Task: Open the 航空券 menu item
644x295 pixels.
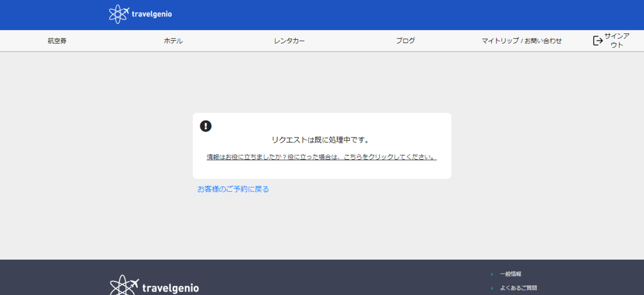Action: click(x=57, y=41)
